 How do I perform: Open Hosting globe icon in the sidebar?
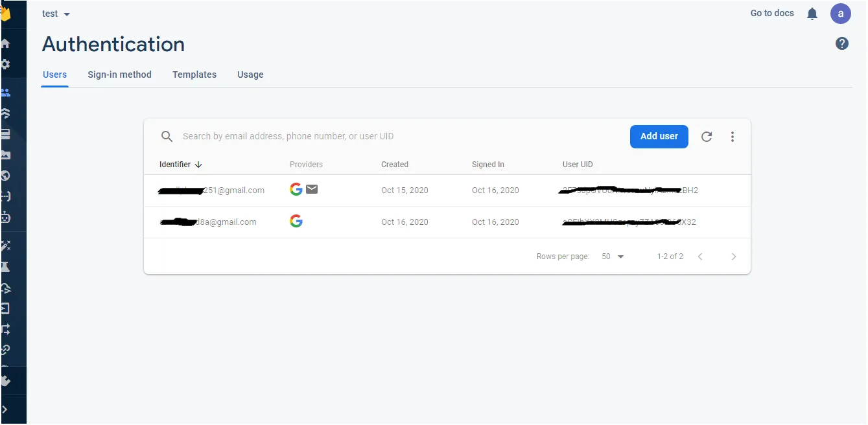[5, 176]
